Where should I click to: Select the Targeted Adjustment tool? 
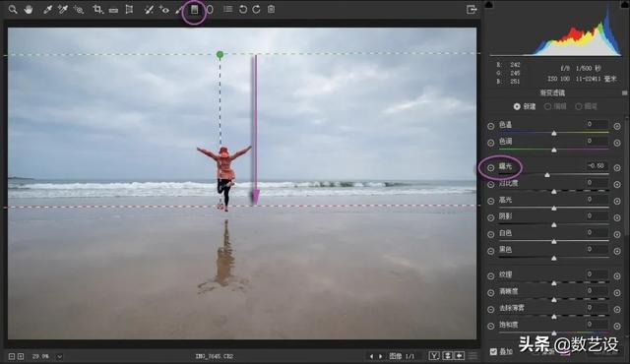(x=79, y=9)
